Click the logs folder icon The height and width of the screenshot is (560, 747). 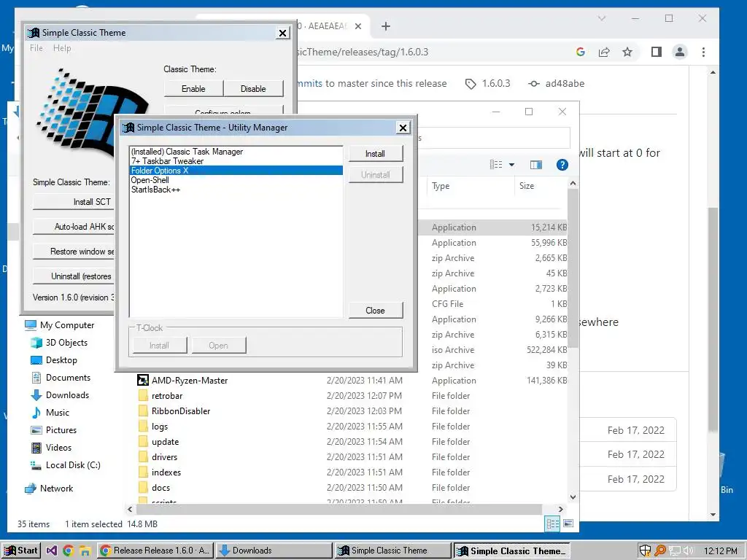pyautogui.click(x=143, y=426)
